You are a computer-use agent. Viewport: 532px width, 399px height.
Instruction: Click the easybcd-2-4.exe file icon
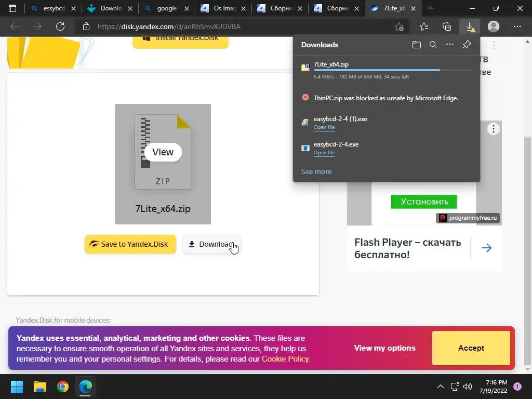click(305, 148)
